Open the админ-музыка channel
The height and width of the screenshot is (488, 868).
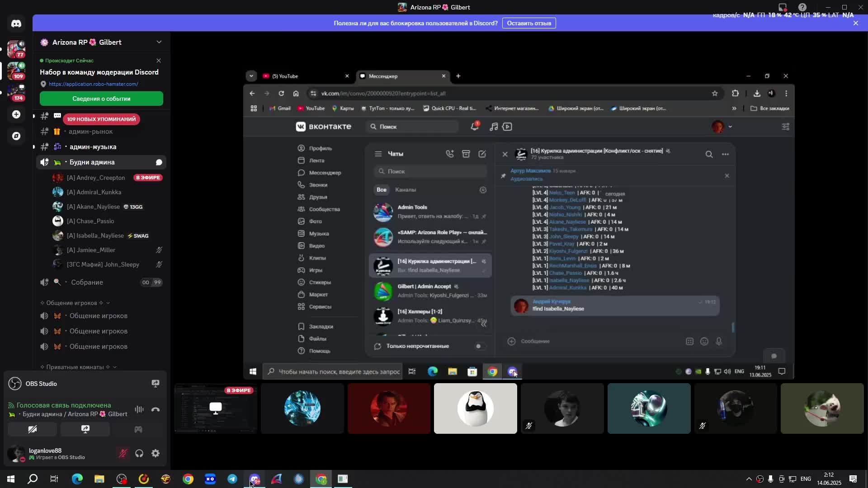tap(93, 147)
